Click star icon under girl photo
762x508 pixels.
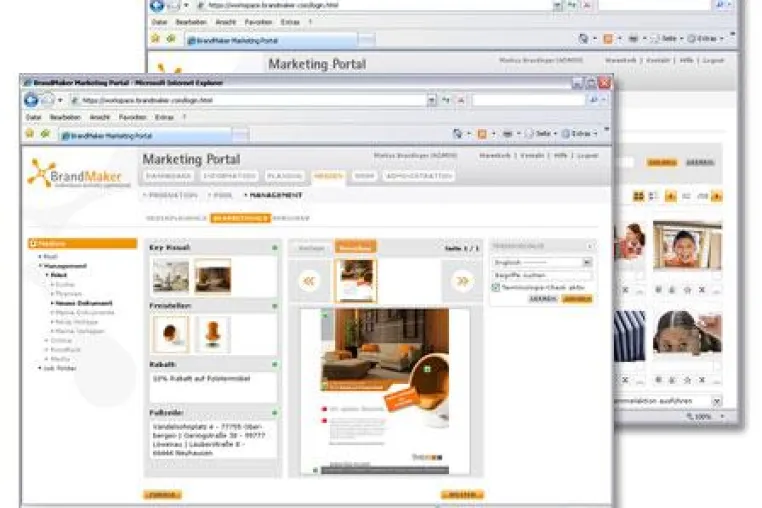[x=687, y=380]
